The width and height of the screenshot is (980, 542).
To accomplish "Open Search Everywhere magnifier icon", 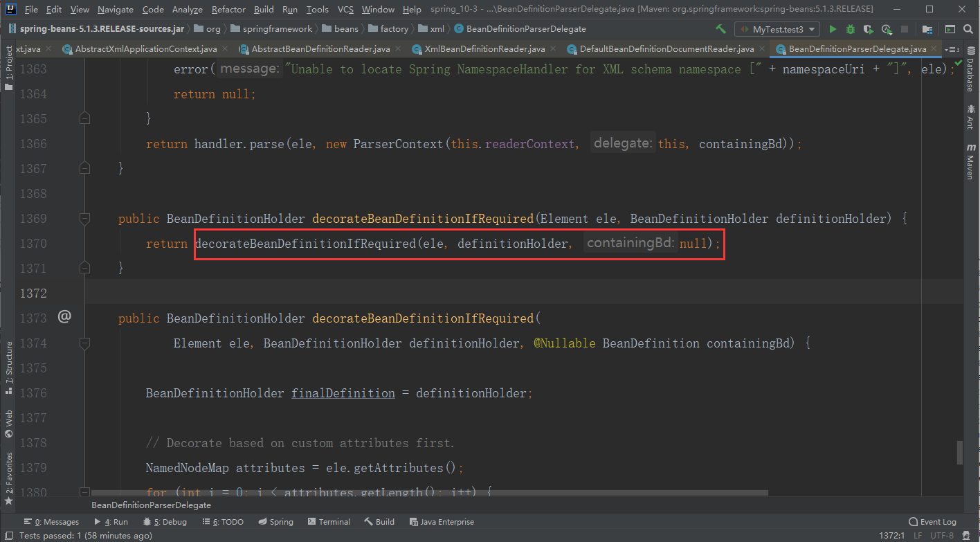I will click(968, 29).
